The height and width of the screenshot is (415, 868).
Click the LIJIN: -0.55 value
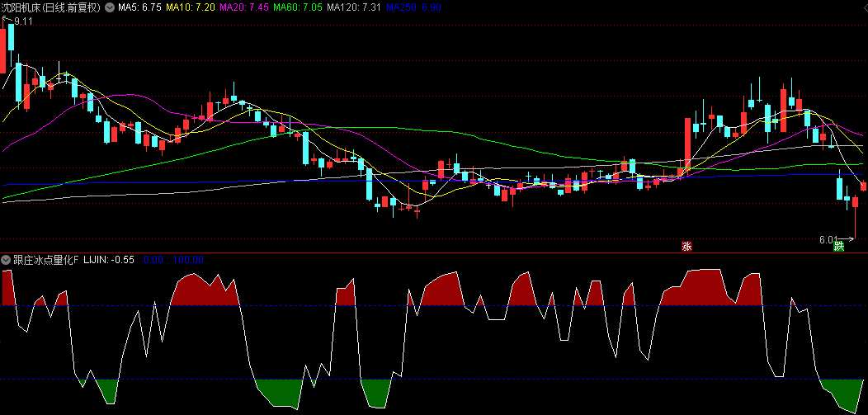point(109,260)
